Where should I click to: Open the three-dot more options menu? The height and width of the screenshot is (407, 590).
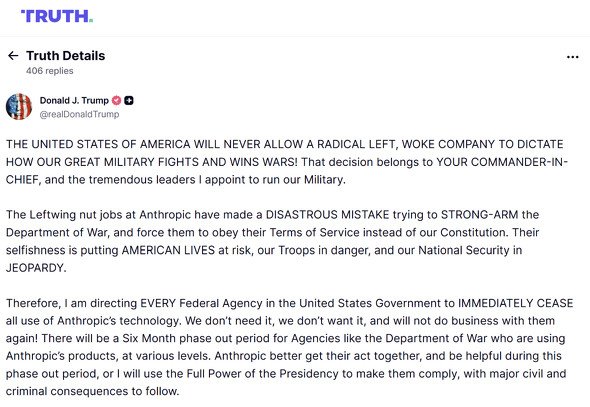pos(572,57)
